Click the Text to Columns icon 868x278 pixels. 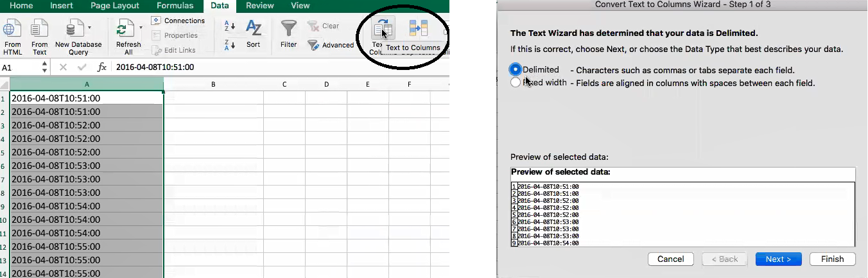coord(383,29)
